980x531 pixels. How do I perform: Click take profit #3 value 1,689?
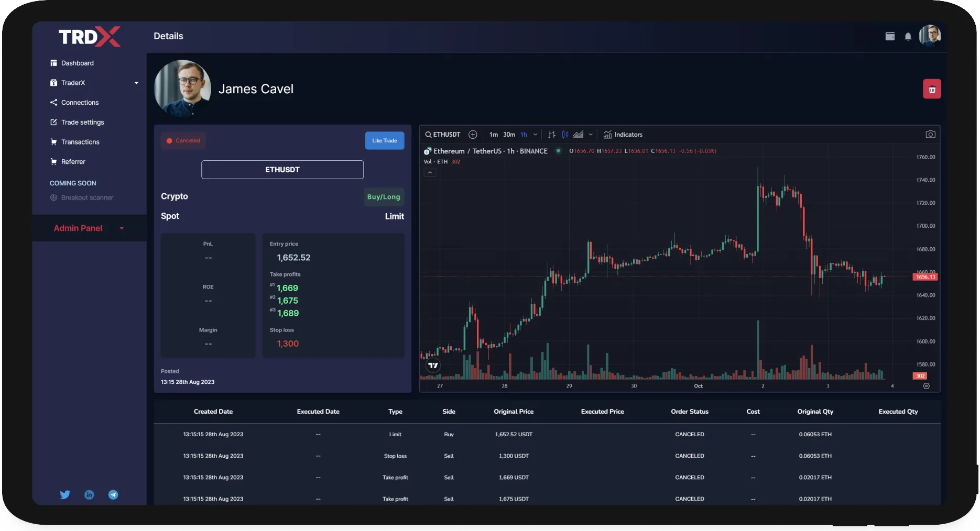(288, 313)
